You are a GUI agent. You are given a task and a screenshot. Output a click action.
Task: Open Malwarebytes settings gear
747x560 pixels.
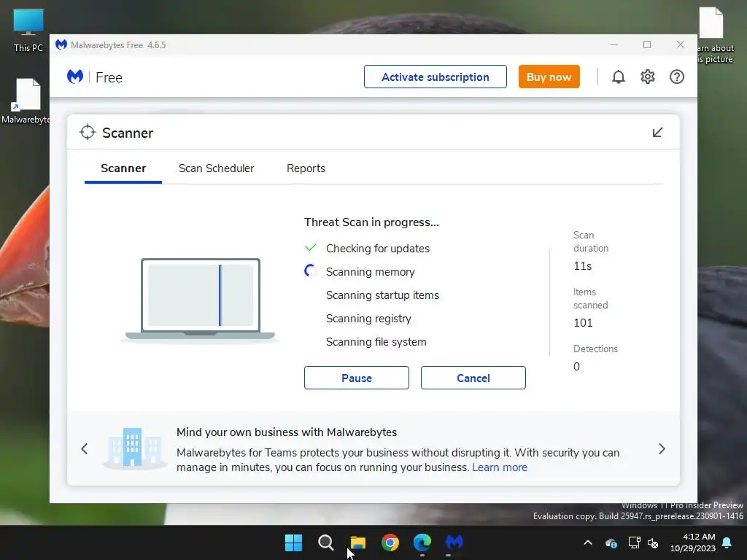[648, 77]
